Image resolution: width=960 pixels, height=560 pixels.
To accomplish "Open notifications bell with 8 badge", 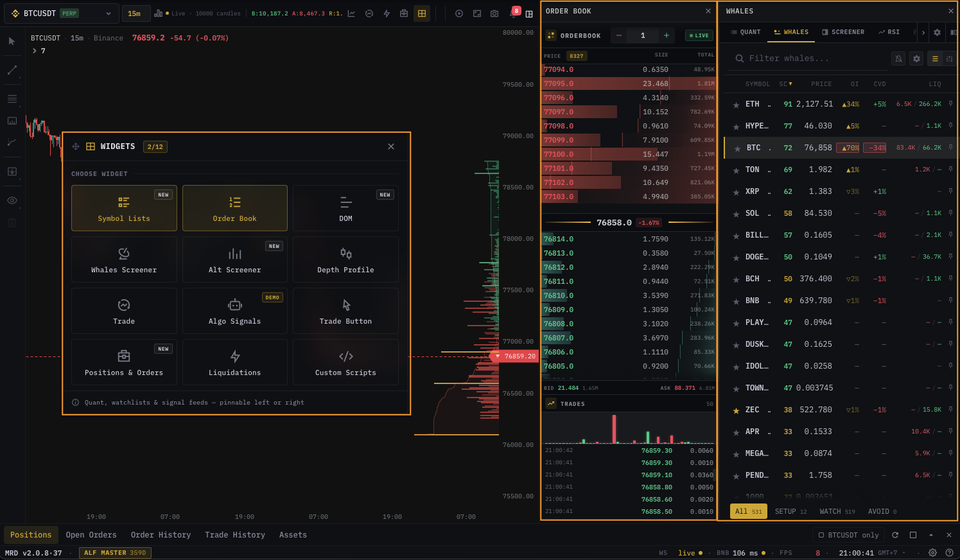I will (x=514, y=13).
